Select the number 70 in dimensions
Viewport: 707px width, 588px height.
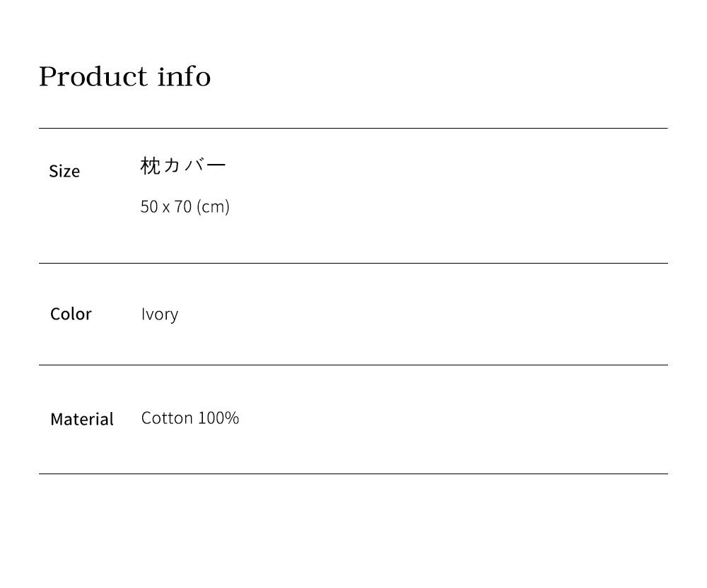183,206
